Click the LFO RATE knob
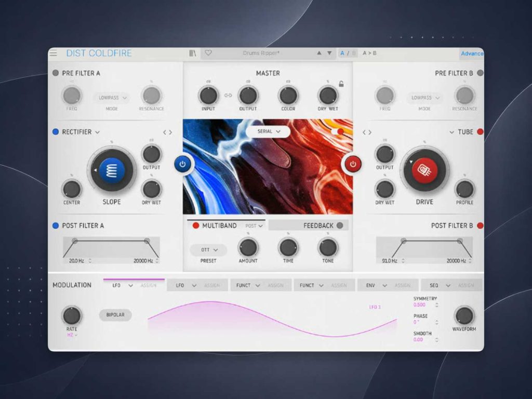The height and width of the screenshot is (399, 532). pos(72,315)
